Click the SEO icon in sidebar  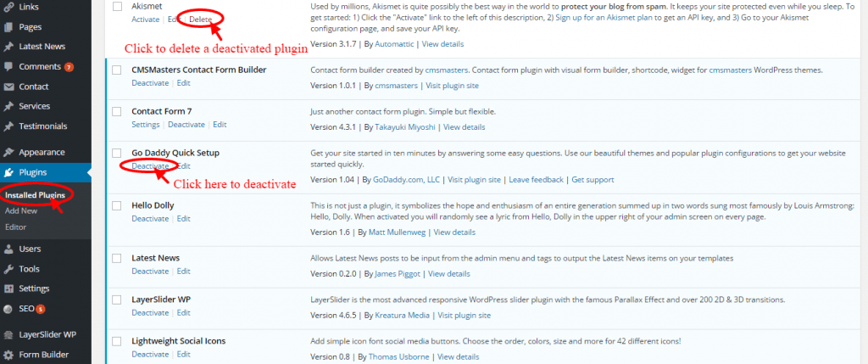(8, 309)
